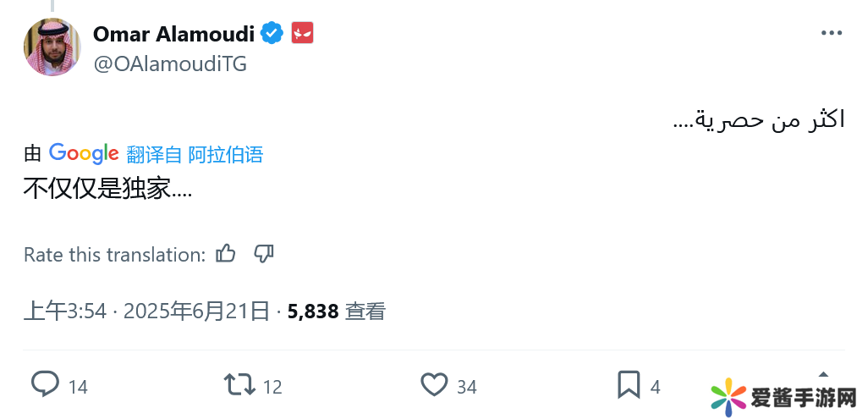Click the blue verified checkmark badge
Viewport: 868px width, 419px height.
click(272, 34)
